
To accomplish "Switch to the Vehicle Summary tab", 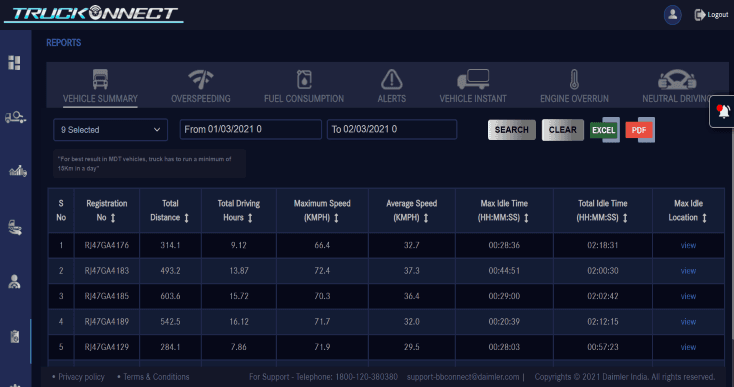I will pyautogui.click(x=100, y=87).
